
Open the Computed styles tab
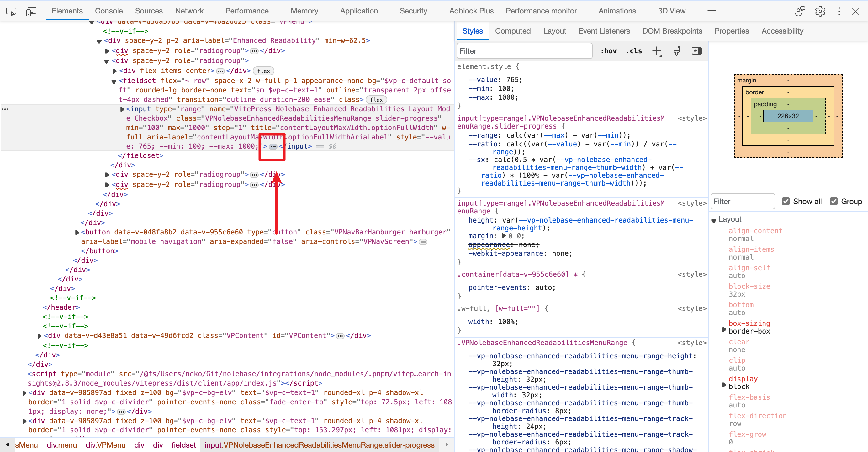(512, 31)
